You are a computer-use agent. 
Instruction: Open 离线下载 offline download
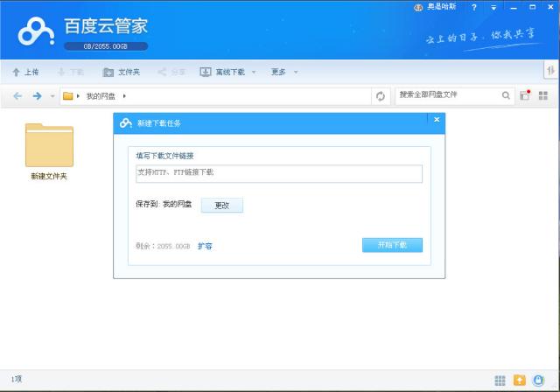pyautogui.click(x=222, y=72)
